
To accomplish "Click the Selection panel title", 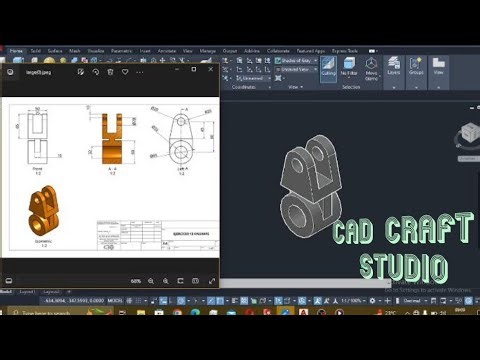I will [351, 87].
